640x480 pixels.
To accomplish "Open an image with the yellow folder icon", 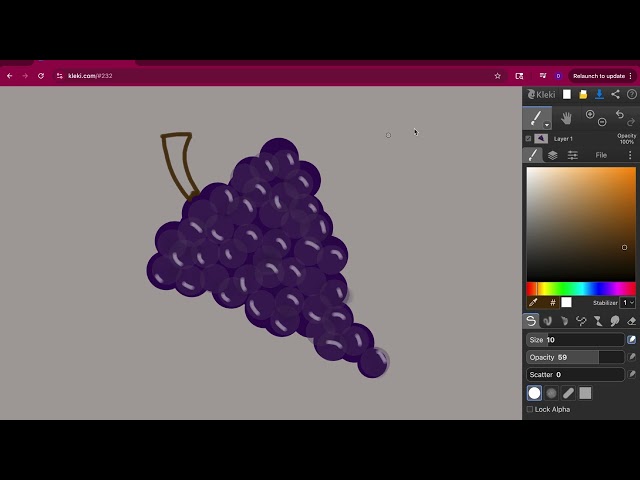I will pyautogui.click(x=583, y=95).
